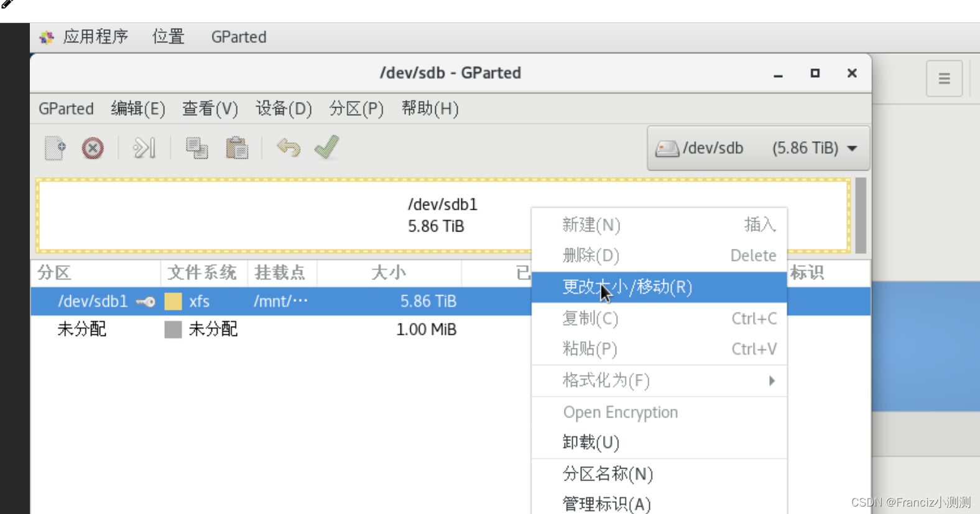The width and height of the screenshot is (980, 514).
Task: Choose Open Encryption in context menu
Action: 659,413
